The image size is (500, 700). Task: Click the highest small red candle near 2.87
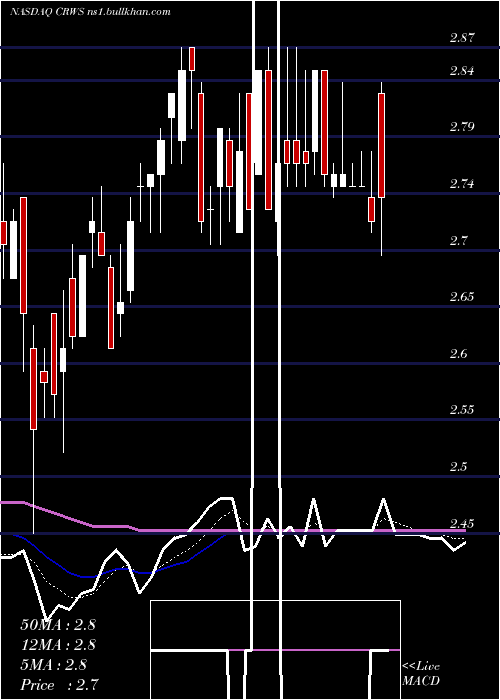(192, 58)
